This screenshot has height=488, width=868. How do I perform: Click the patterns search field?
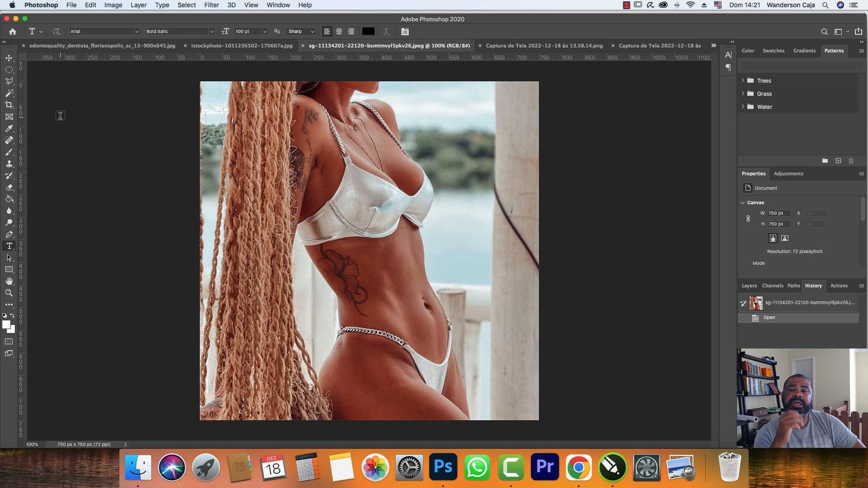coord(801,65)
